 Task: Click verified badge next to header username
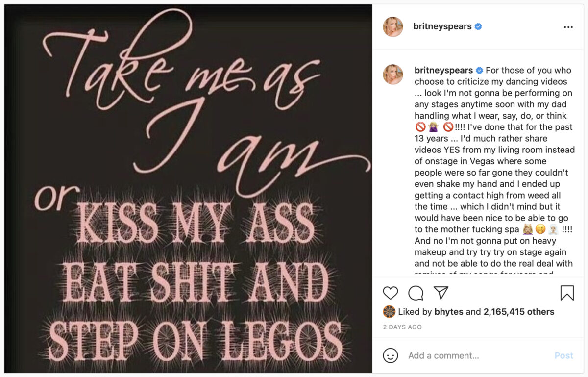[479, 27]
